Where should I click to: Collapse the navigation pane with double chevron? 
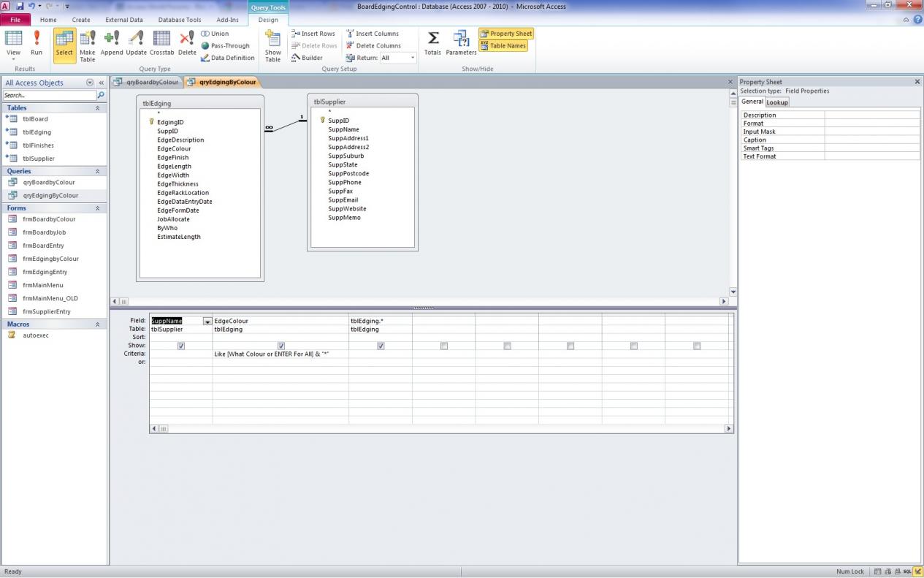tap(102, 83)
